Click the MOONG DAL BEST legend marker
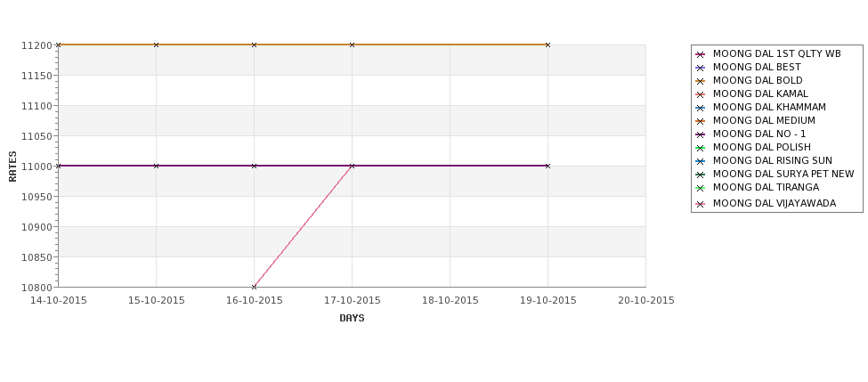Image resolution: width=868 pixels, height=382 pixels. [701, 68]
